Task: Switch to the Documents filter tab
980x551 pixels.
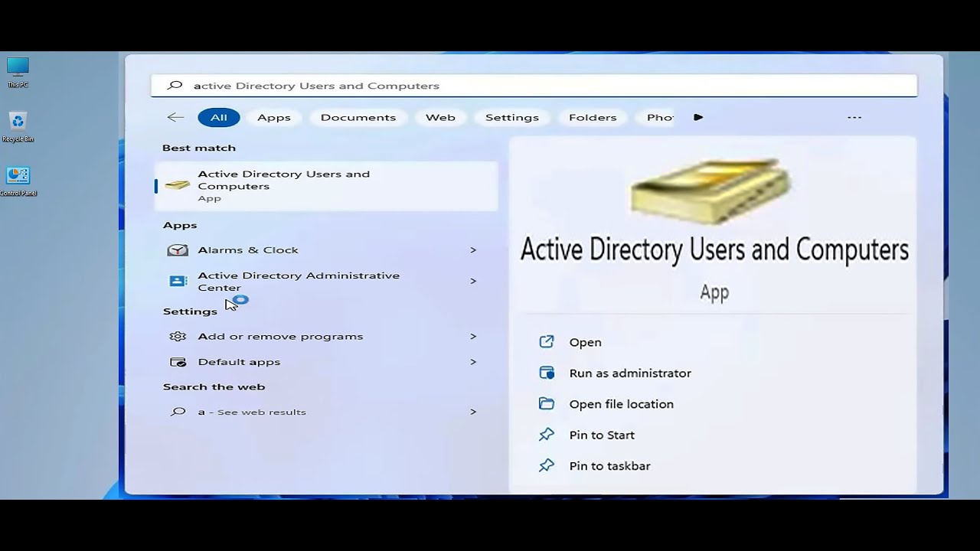Action: click(358, 117)
